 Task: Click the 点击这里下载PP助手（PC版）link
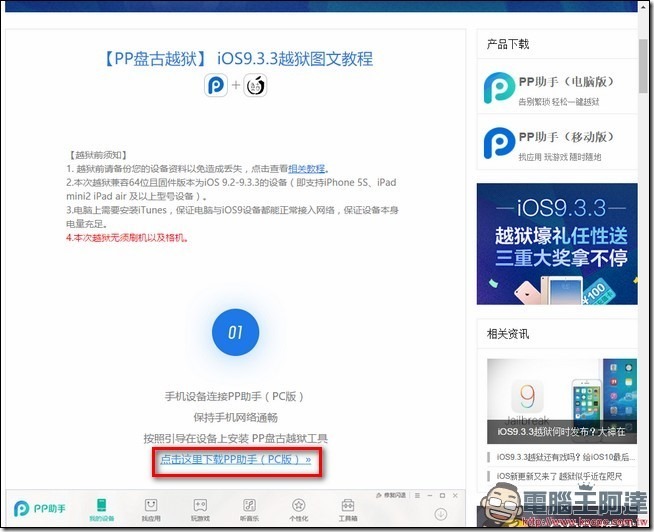[236, 459]
